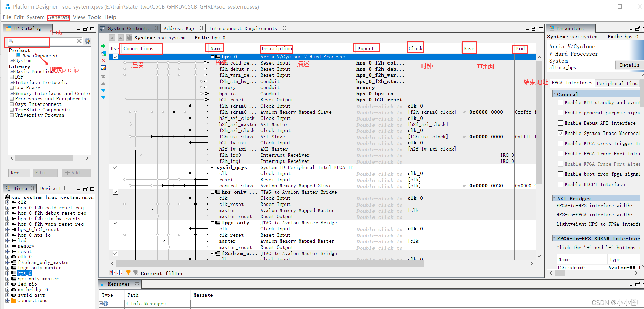
Task: Enable MPU standby and event signals checkbox
Action: (x=560, y=102)
